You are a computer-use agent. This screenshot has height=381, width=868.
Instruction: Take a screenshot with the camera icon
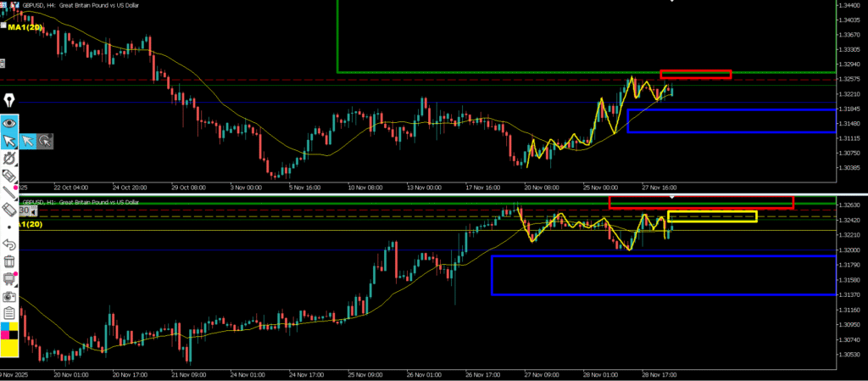8,296
